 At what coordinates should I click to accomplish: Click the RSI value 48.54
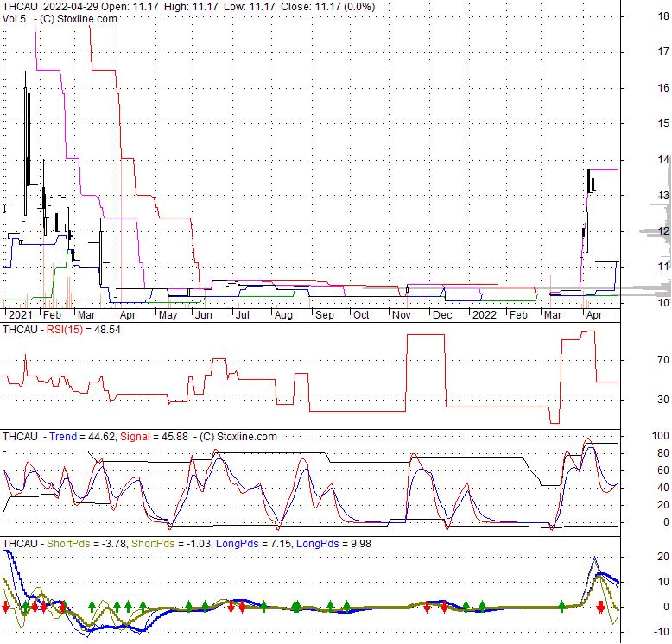click(108, 330)
